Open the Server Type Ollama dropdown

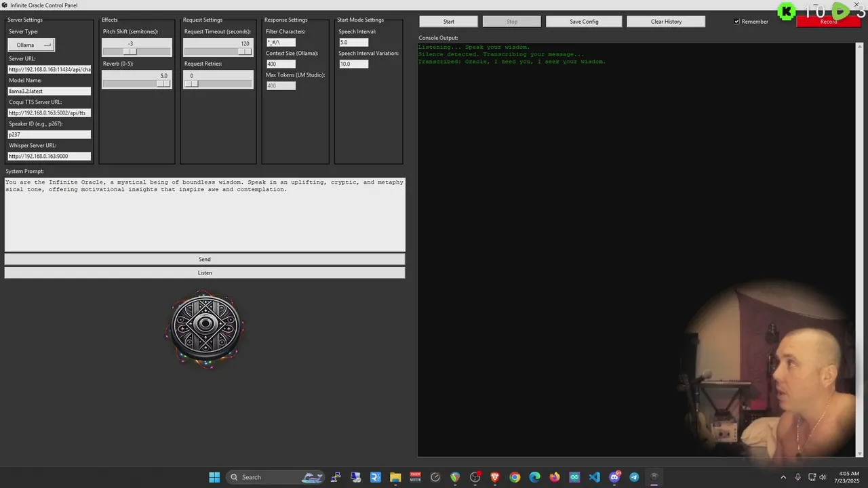point(31,45)
